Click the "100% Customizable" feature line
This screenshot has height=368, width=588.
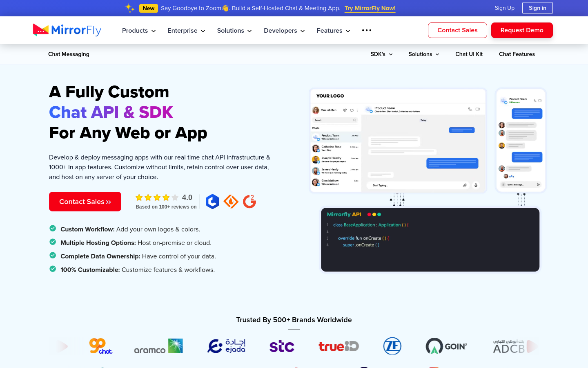point(138,270)
